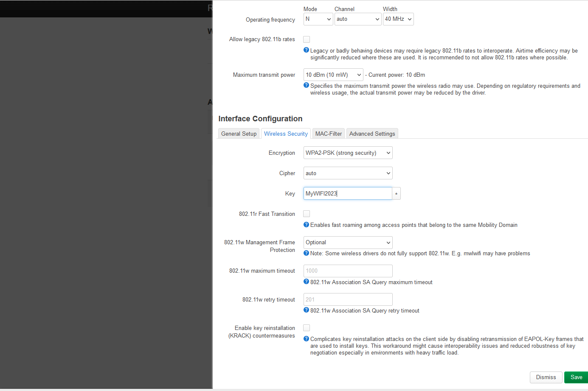
Task: Click the Dismiss button
Action: click(546, 377)
